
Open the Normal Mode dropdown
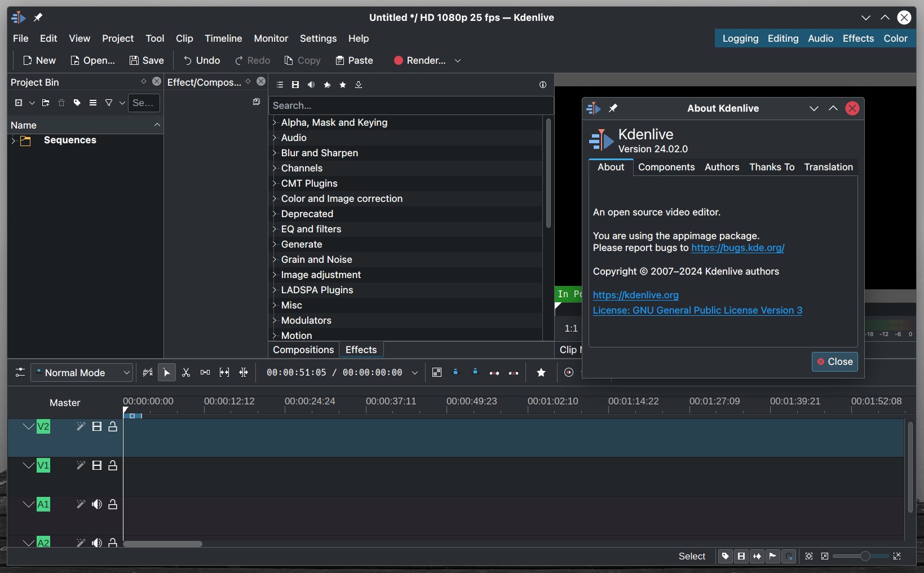(x=82, y=372)
